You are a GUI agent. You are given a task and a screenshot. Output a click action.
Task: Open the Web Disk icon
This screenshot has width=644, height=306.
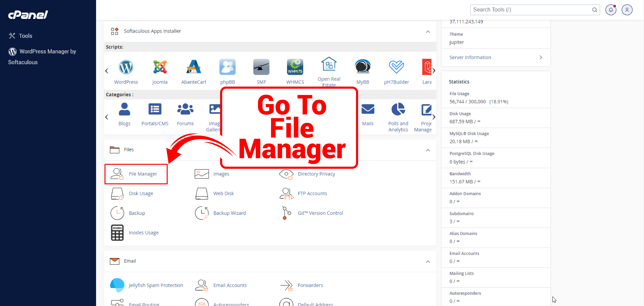[202, 194]
